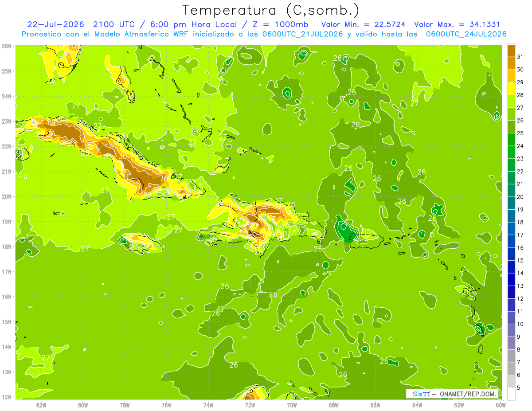Click the "14N" latitude axis label

click(x=7, y=347)
